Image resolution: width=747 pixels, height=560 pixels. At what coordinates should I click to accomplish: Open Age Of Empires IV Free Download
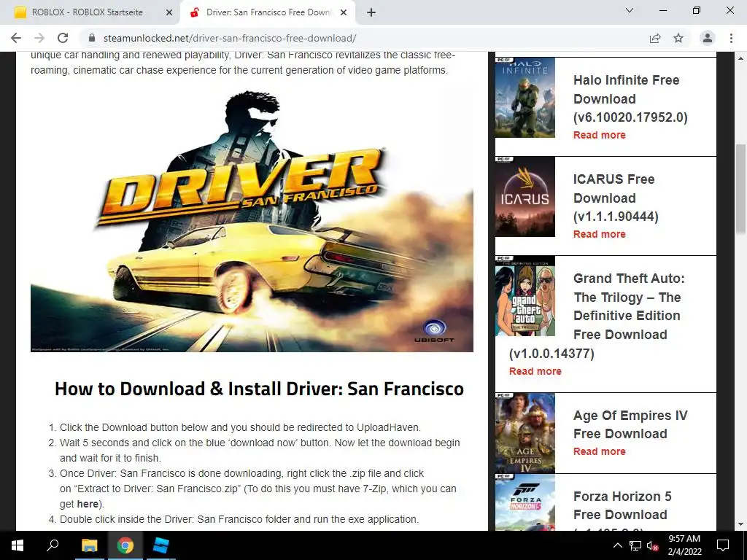pos(630,424)
